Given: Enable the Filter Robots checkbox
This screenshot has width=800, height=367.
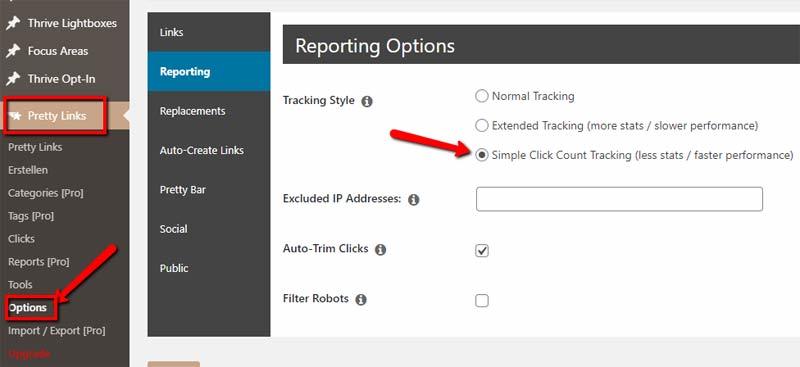Looking at the screenshot, I should 482,301.
